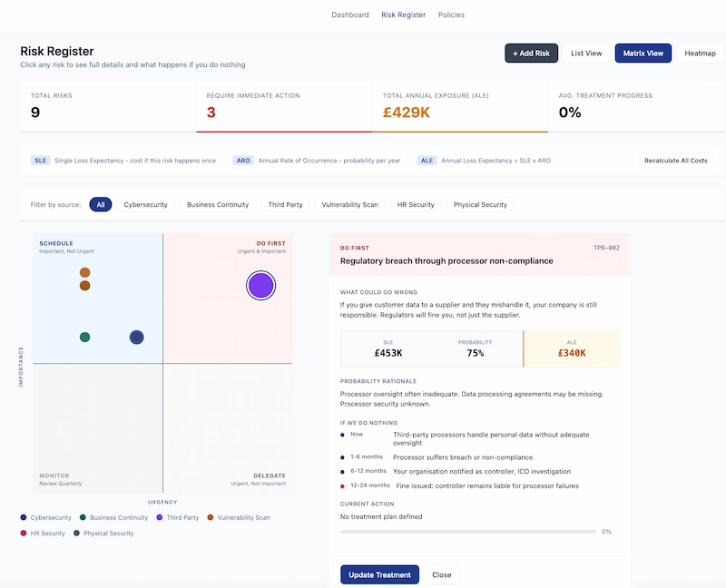This screenshot has height=588, width=726.
Task: Click the blue Cybersecurity bubble on the matrix
Action: point(136,337)
